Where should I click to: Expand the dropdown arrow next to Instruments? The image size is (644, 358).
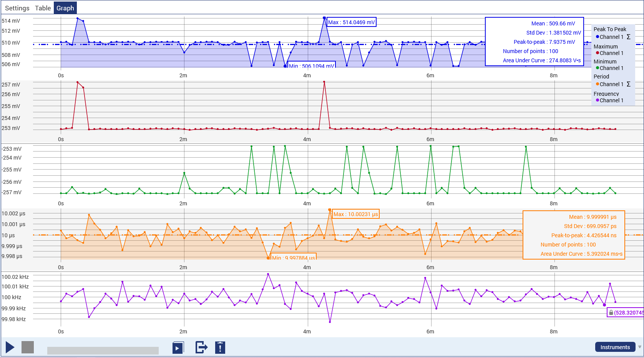click(x=640, y=347)
